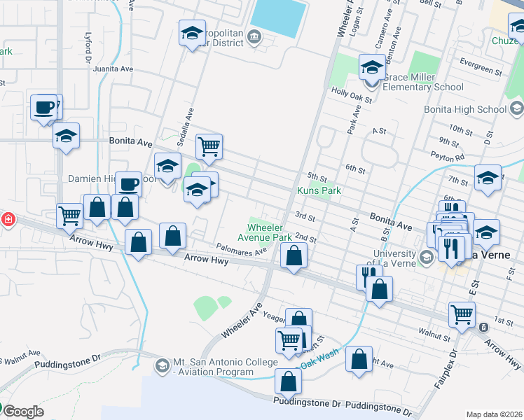524x420 pixels.
Task: Click the shopping bag marker right of Oak Wash
Action: (x=359, y=359)
